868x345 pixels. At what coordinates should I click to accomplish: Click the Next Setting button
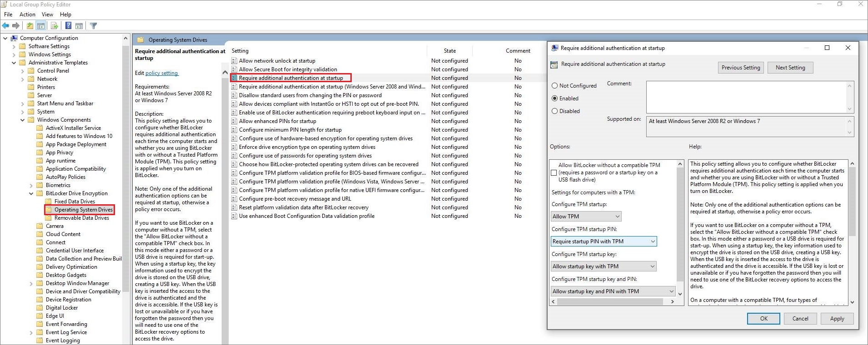pos(790,68)
